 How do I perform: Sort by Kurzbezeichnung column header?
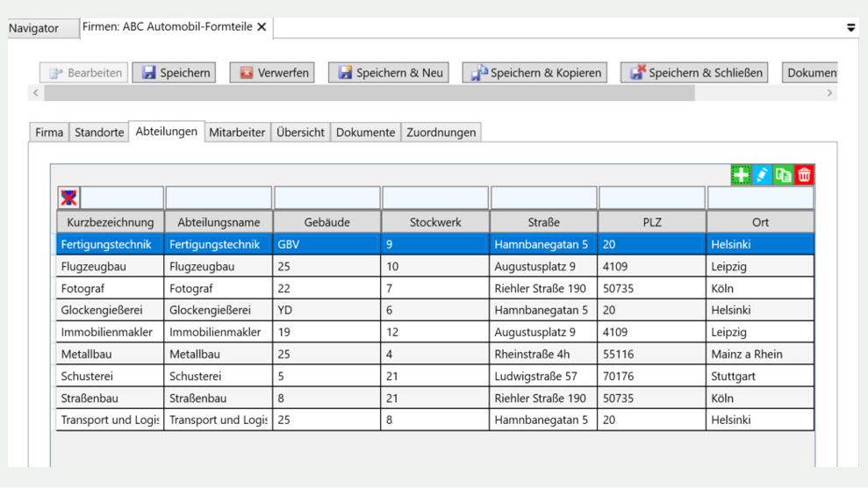(111, 222)
